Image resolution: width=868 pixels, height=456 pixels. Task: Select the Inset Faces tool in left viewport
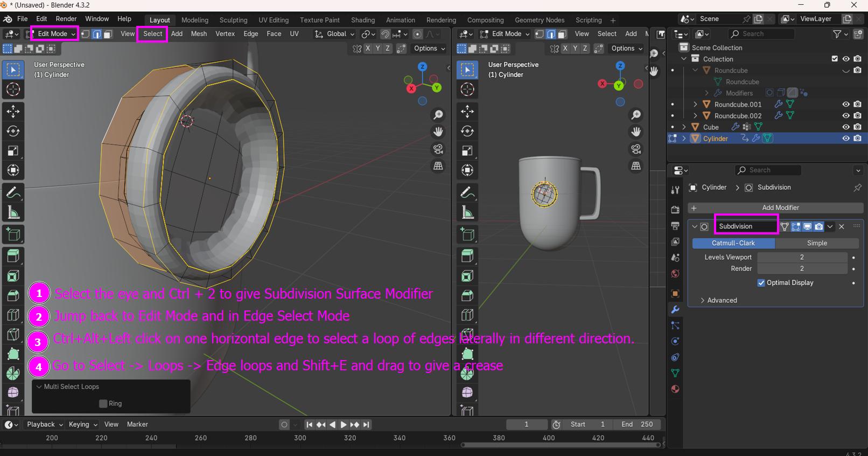coord(13,276)
